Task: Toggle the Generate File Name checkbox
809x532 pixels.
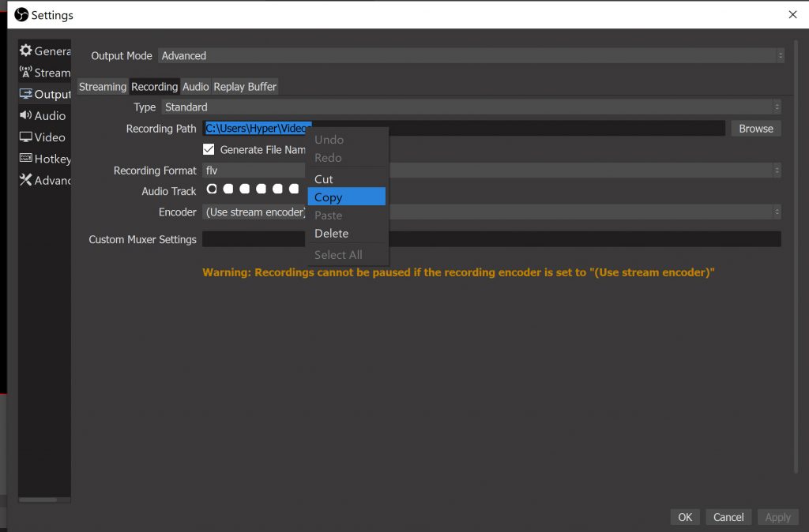Action: 209,149
